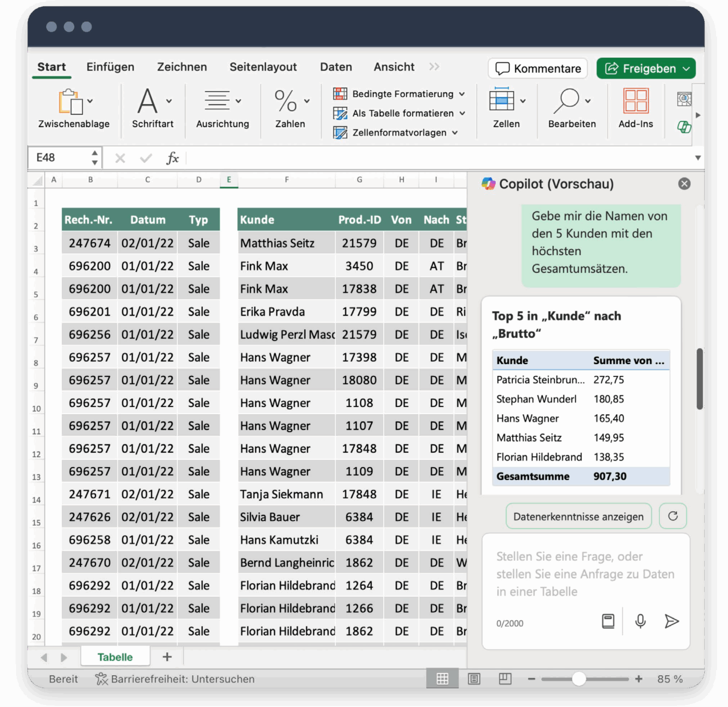Open Zellenformatvorlagen
Viewport: 728px width, 707px height.
pos(397,133)
